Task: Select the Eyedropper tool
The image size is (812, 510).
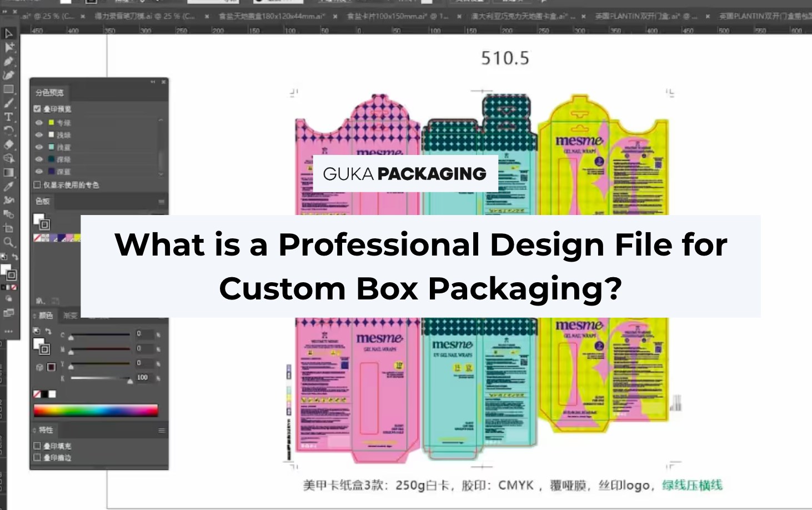Action: pyautogui.click(x=9, y=186)
